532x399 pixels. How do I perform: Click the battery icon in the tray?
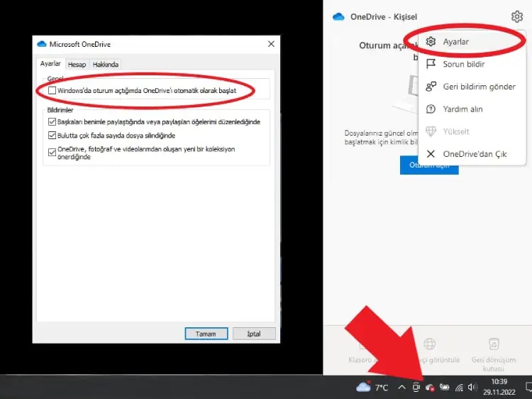tap(445, 387)
